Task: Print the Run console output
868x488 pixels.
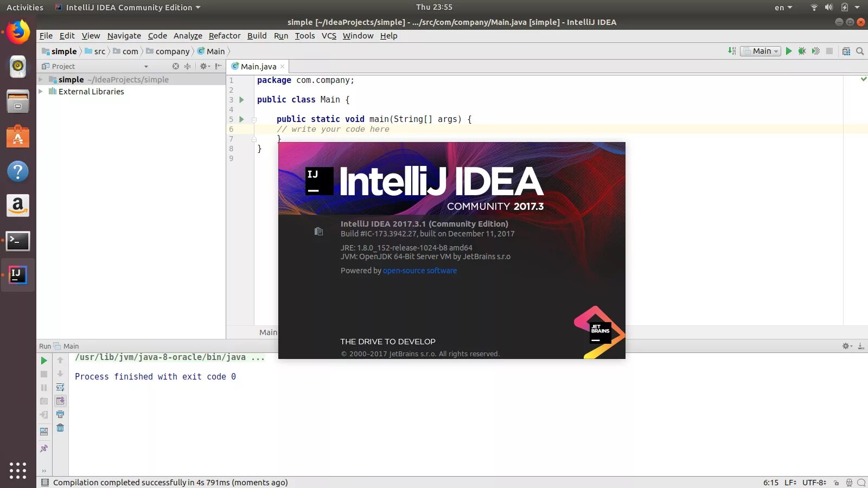Action: 60,414
